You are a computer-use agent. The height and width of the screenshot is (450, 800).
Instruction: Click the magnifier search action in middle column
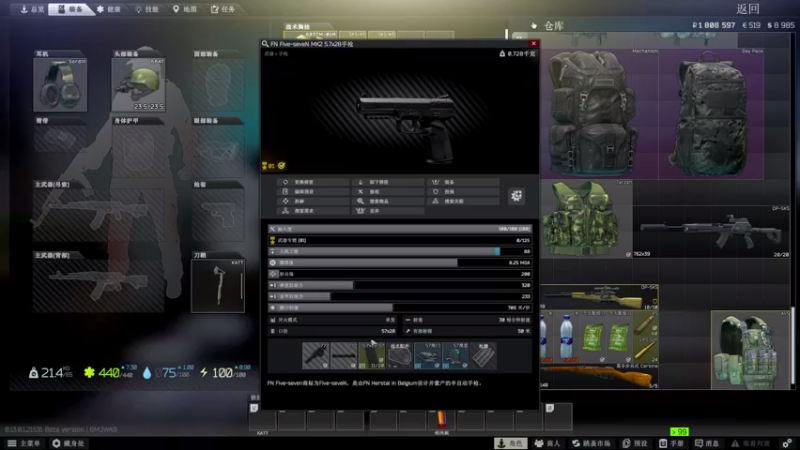(x=388, y=202)
